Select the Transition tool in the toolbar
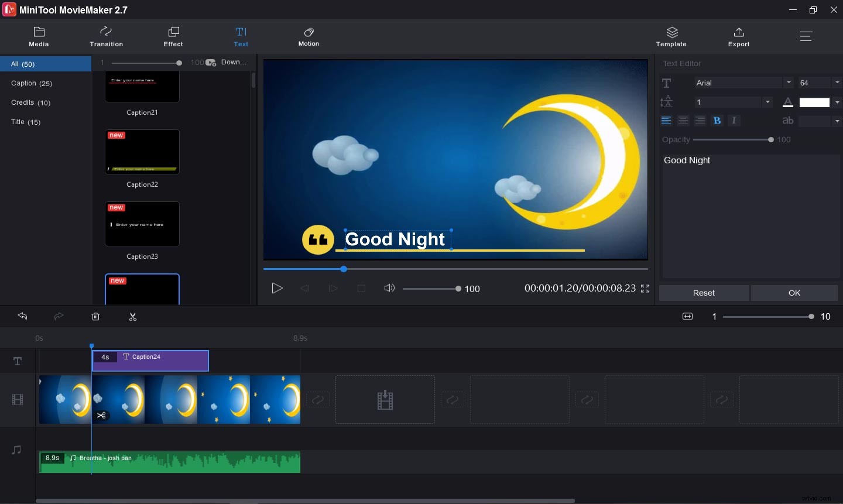 click(106, 36)
